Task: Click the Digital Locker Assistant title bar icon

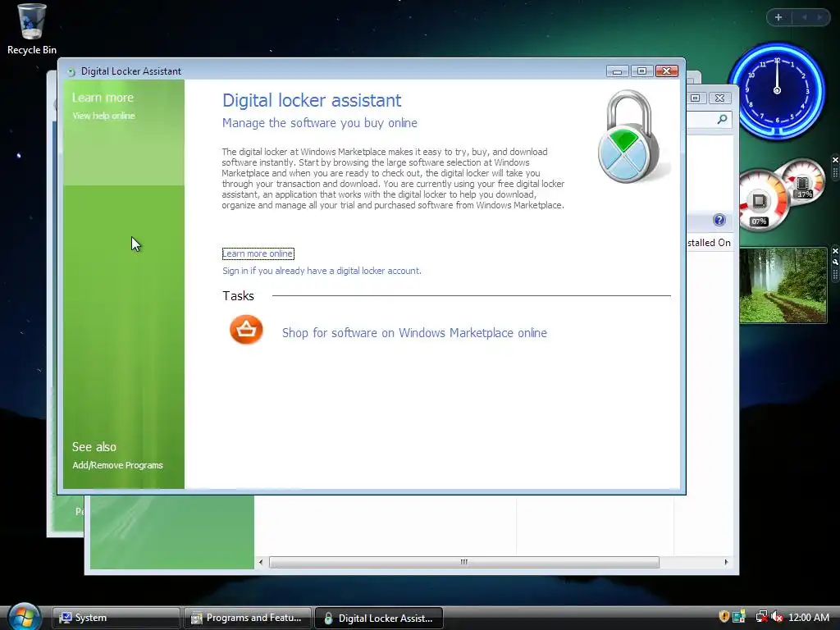Action: tap(71, 72)
